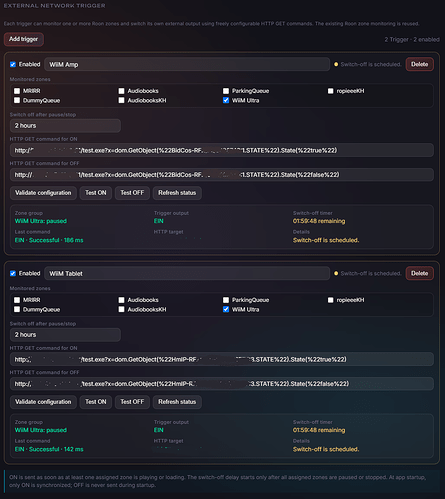Disable the Enabled checkbox for WiiM Amp

(x=13, y=64)
